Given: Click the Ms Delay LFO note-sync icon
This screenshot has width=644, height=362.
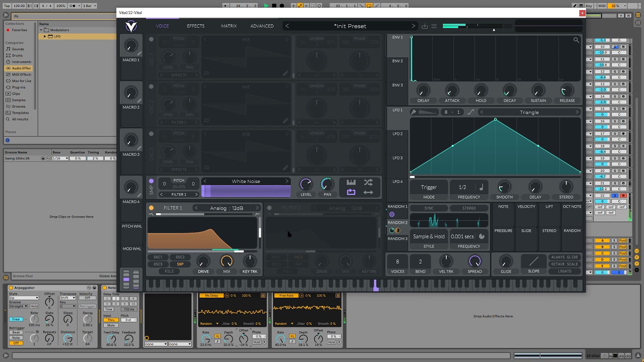Looking at the screenshot, I should click(218, 341).
